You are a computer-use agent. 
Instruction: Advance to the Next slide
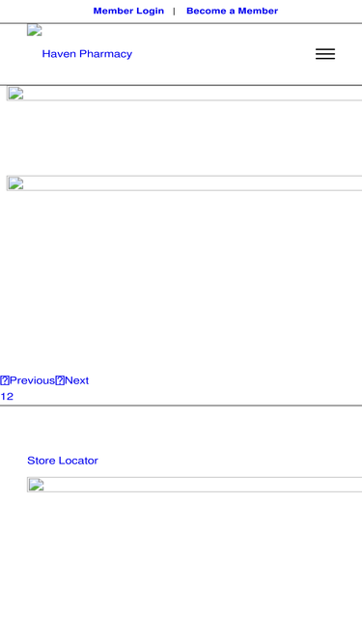coord(77,380)
